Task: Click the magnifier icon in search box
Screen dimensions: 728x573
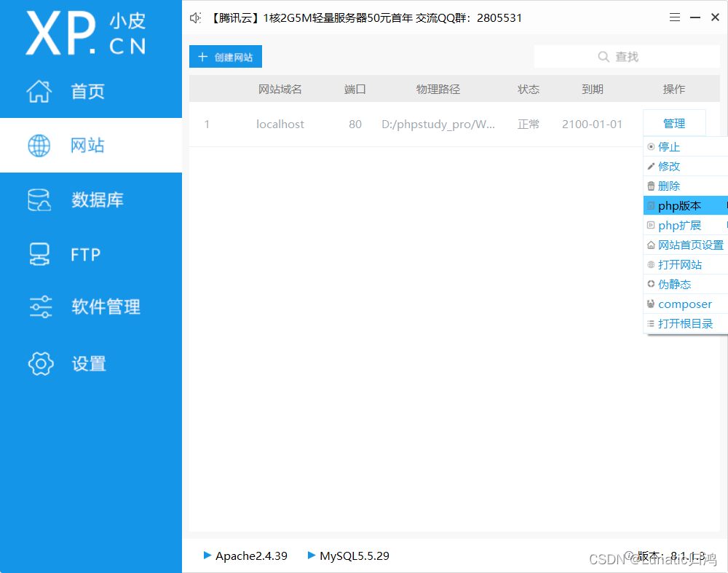Action: 603,57
